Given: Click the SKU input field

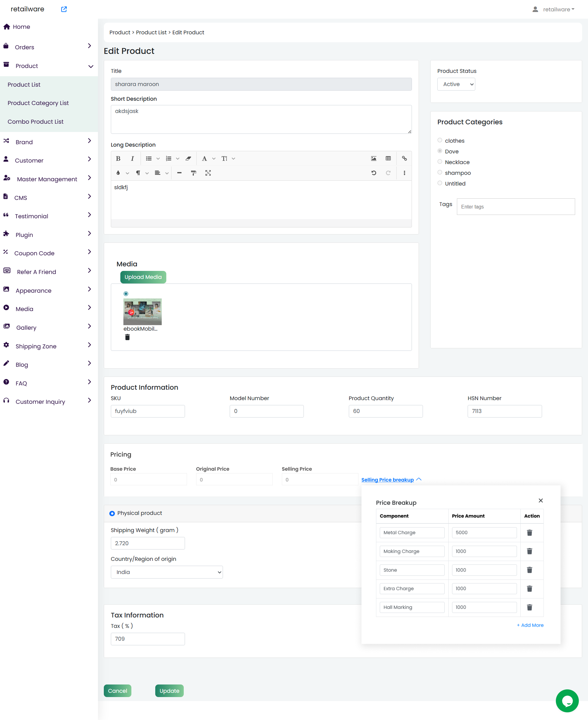Looking at the screenshot, I should point(148,411).
